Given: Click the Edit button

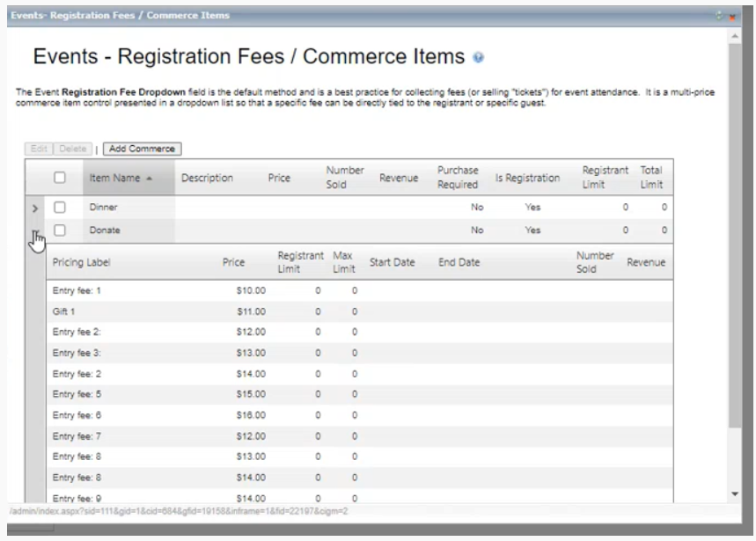Looking at the screenshot, I should 39,149.
